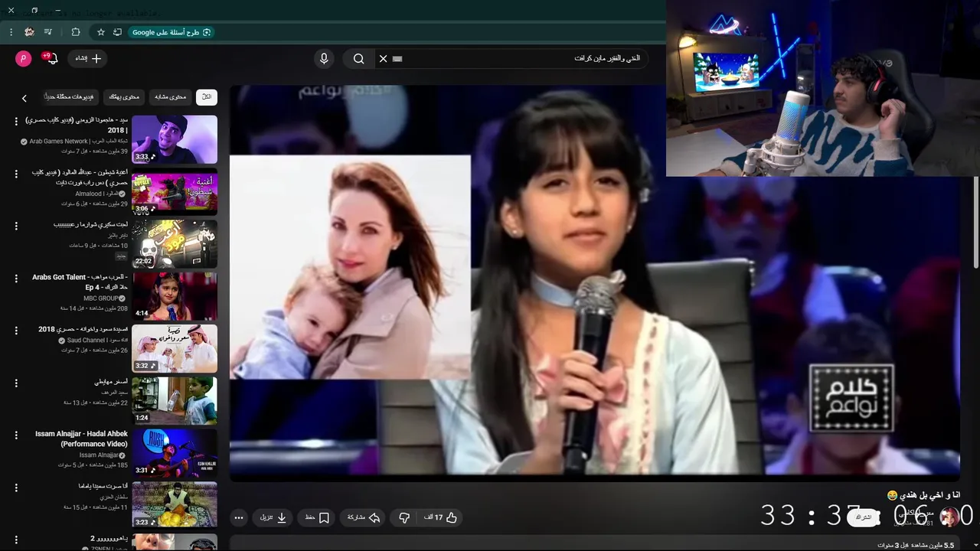Viewport: 980px width, 551px height.
Task: Open the Saud Channel 2018 video thumbnail
Action: pyautogui.click(x=175, y=348)
